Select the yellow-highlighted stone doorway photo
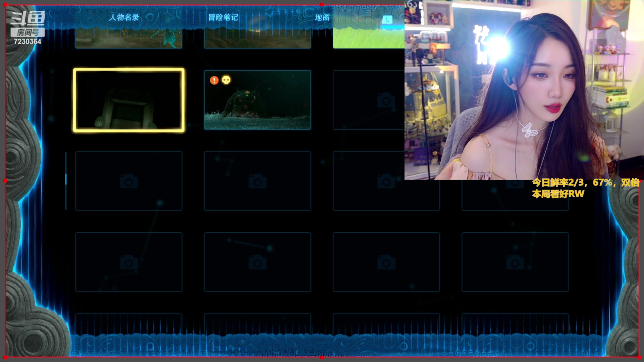The width and height of the screenshot is (644, 362). coord(129,100)
